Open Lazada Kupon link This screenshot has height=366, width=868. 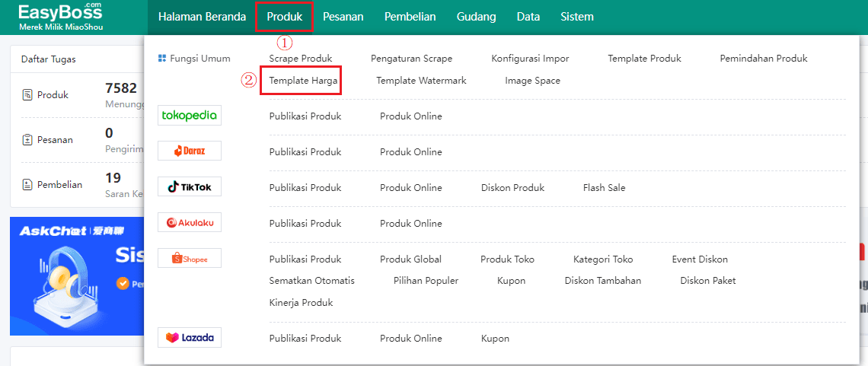495,339
